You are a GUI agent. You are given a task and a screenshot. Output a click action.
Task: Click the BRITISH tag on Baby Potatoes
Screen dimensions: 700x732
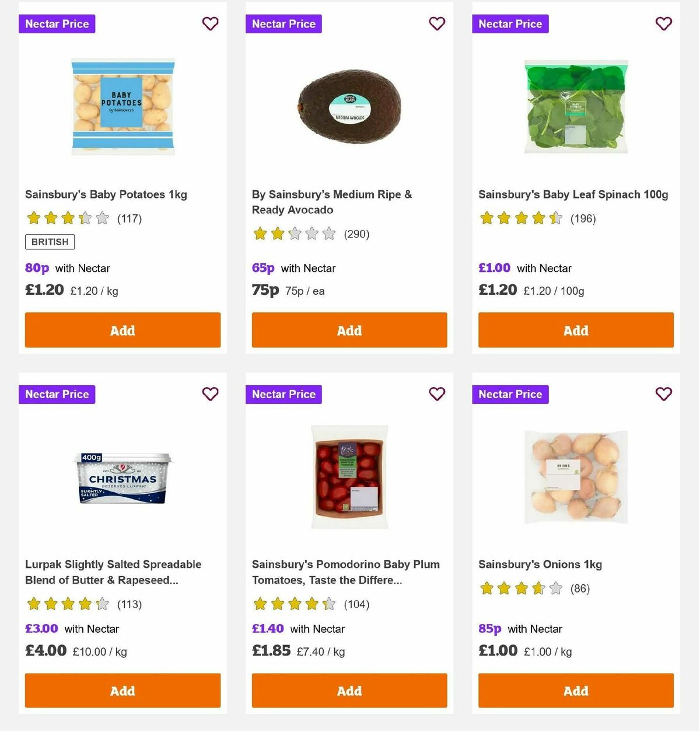coord(49,242)
